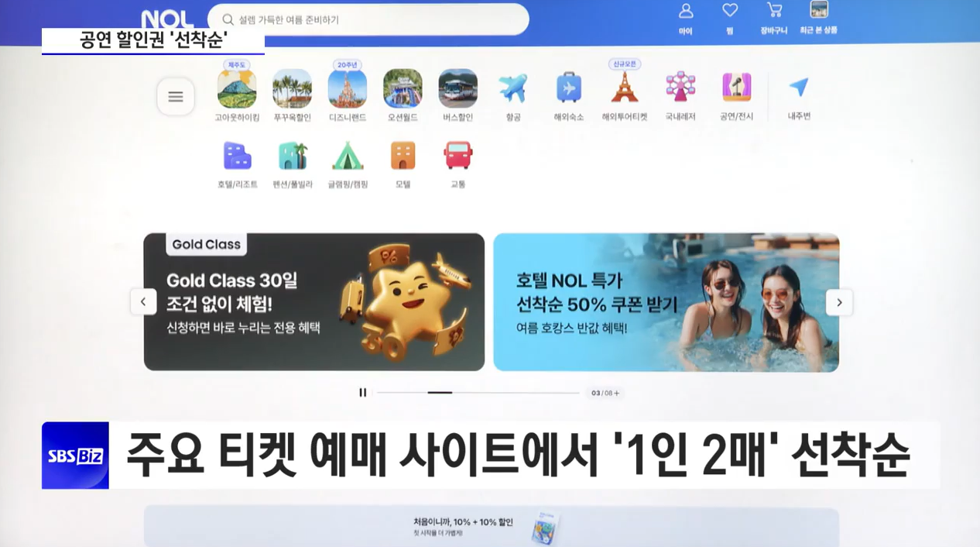The width and height of the screenshot is (980, 547).
Task: Go to next banner with right arrow
Action: [839, 303]
